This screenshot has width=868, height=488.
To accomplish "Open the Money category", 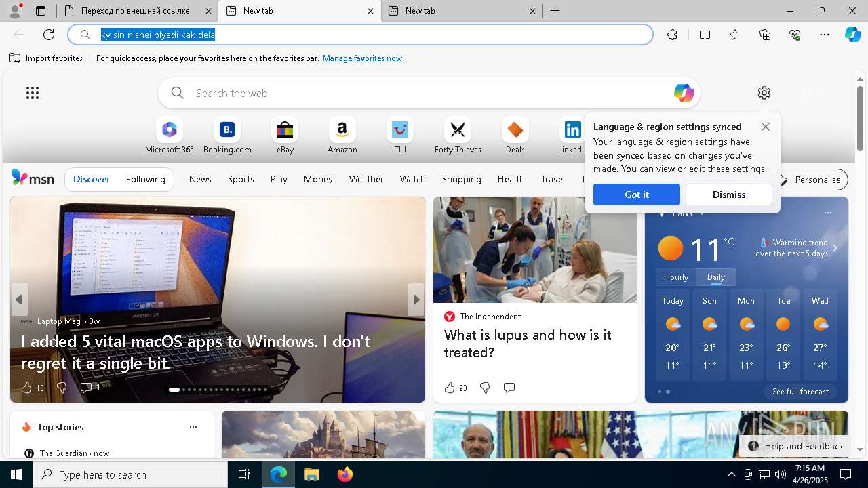I will 318,179.
